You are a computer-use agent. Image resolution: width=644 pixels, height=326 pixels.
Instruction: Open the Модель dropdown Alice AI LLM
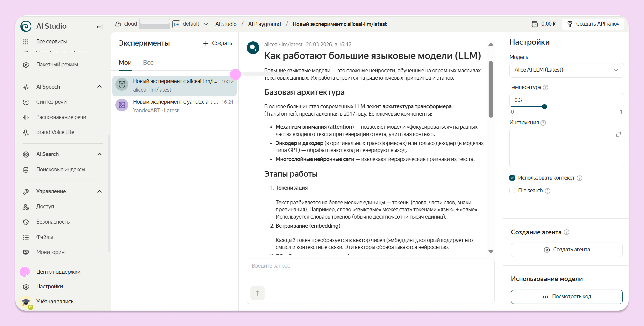pos(566,70)
